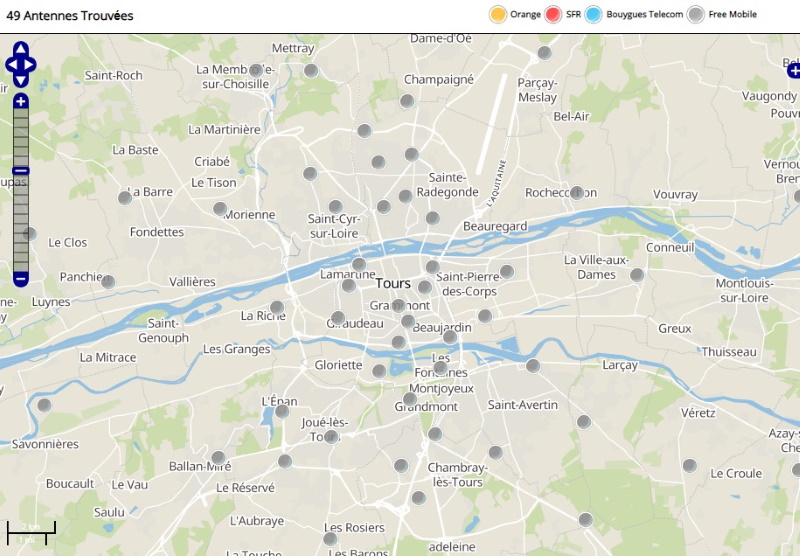This screenshot has width=800, height=556.
Task: Click the pan up arrow
Action: pos(21,48)
